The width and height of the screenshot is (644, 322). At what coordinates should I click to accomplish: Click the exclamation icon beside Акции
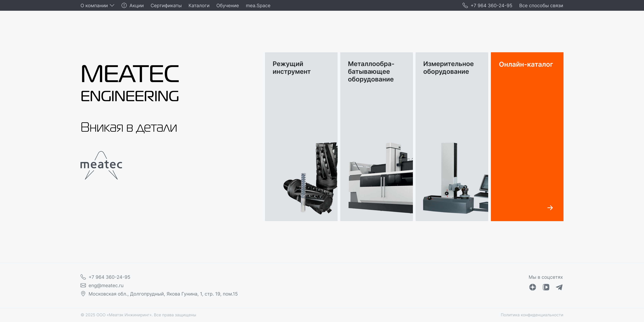[124, 6]
